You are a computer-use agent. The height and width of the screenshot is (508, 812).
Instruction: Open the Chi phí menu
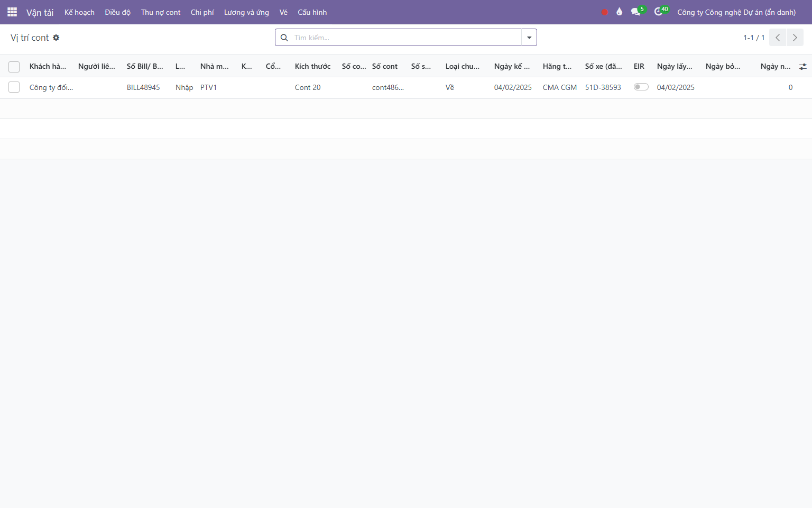(x=202, y=12)
